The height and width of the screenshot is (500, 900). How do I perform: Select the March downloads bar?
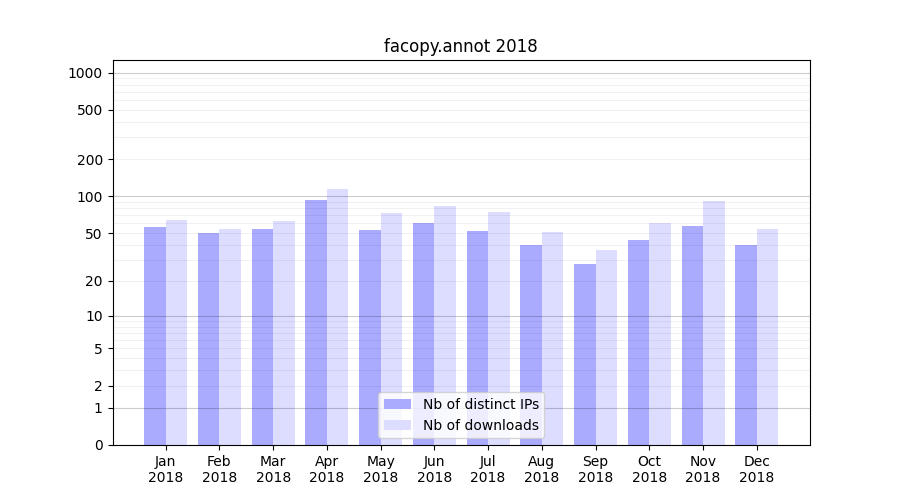point(284,332)
